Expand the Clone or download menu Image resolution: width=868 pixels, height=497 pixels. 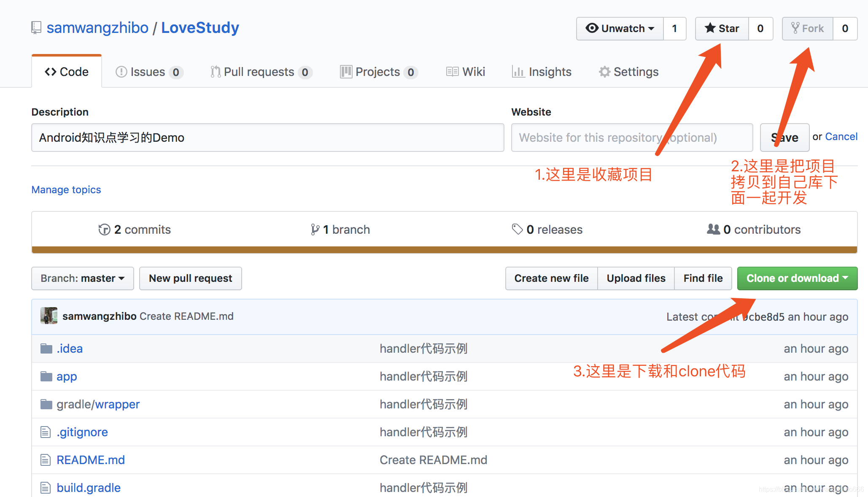[x=797, y=278]
